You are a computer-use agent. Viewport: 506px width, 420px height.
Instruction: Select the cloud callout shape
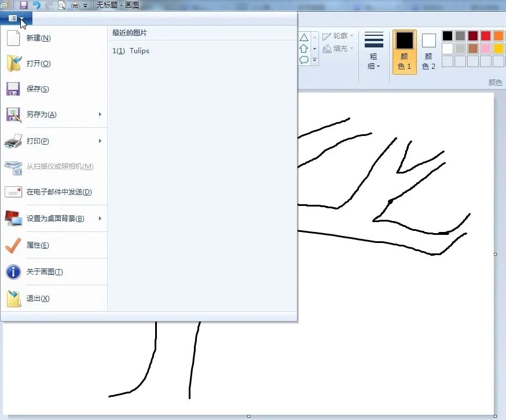304,60
